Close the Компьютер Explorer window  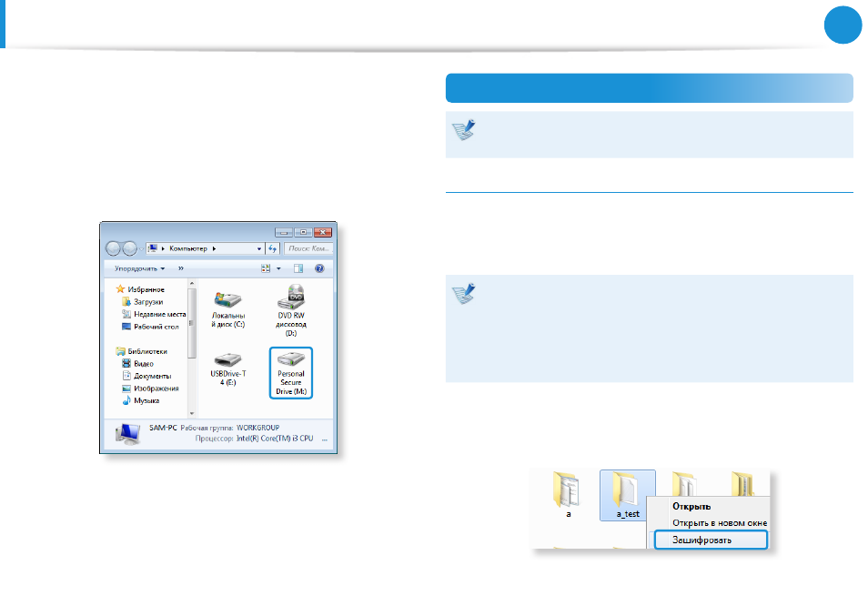(323, 232)
